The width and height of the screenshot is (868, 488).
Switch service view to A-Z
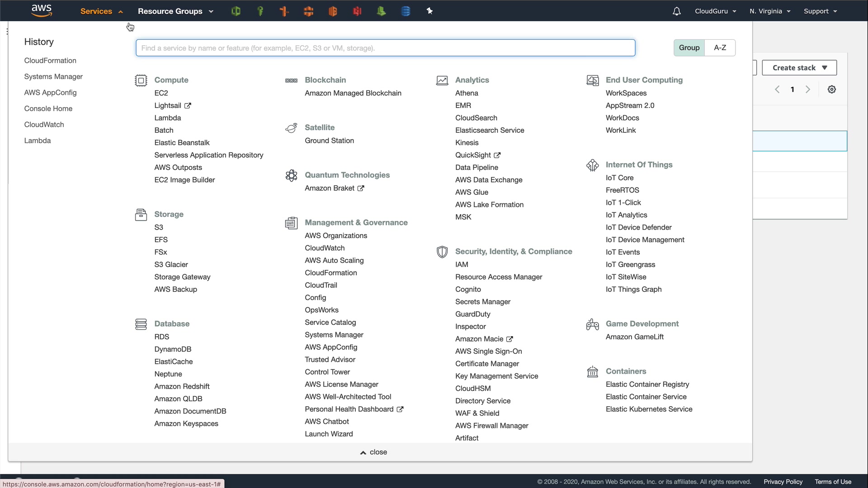(x=720, y=47)
